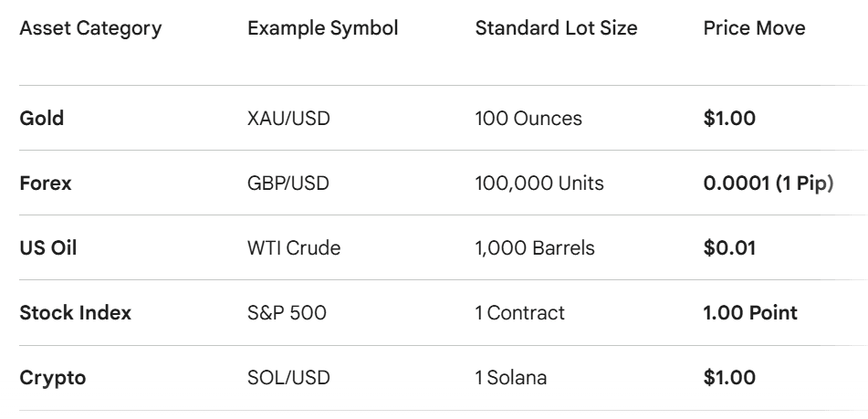Click the 1.00 Point value
Viewport: 868px width, 419px height.
[x=750, y=313]
